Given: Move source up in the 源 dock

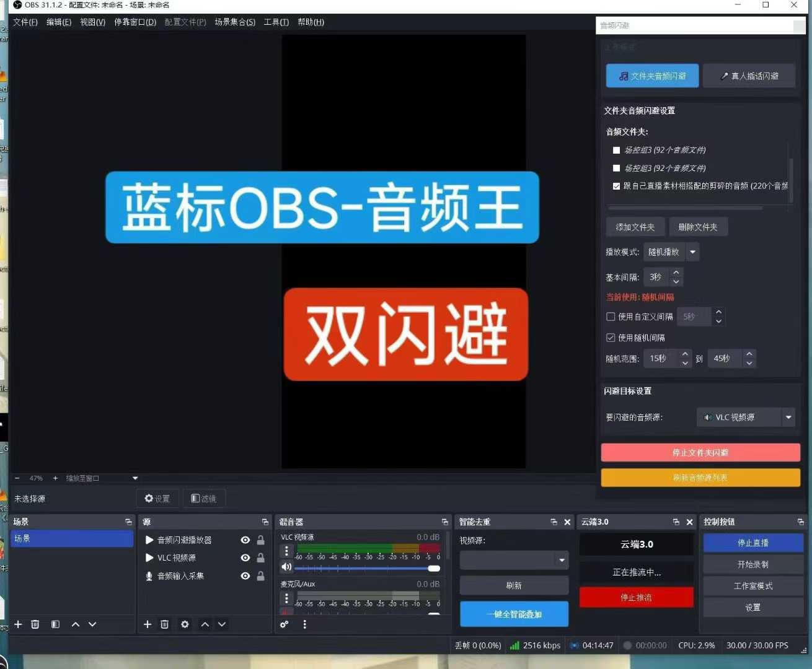Looking at the screenshot, I should pos(205,624).
